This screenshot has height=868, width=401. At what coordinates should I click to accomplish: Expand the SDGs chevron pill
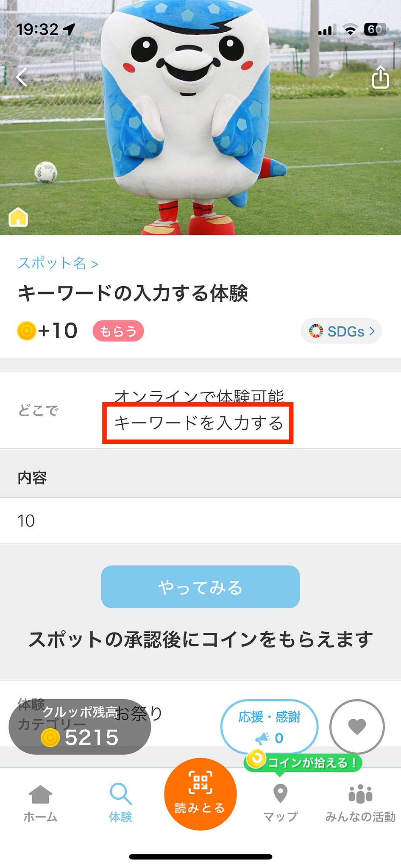coord(341,331)
